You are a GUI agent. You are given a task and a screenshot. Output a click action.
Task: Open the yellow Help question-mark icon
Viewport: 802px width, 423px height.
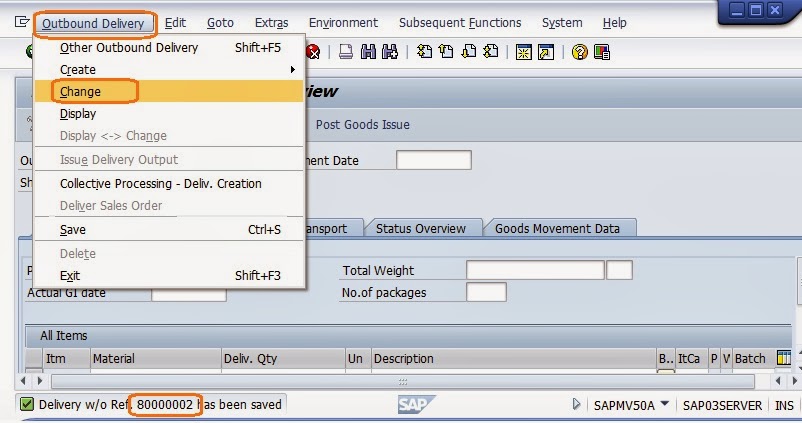[580, 52]
